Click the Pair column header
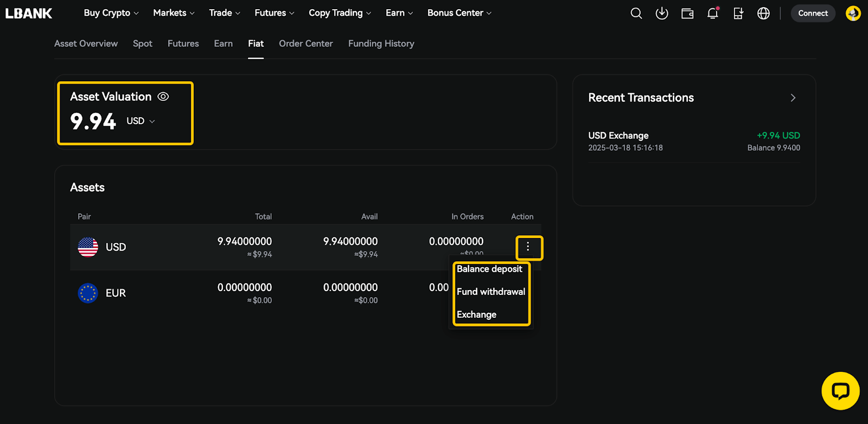This screenshot has height=424, width=868. pyautogui.click(x=84, y=216)
